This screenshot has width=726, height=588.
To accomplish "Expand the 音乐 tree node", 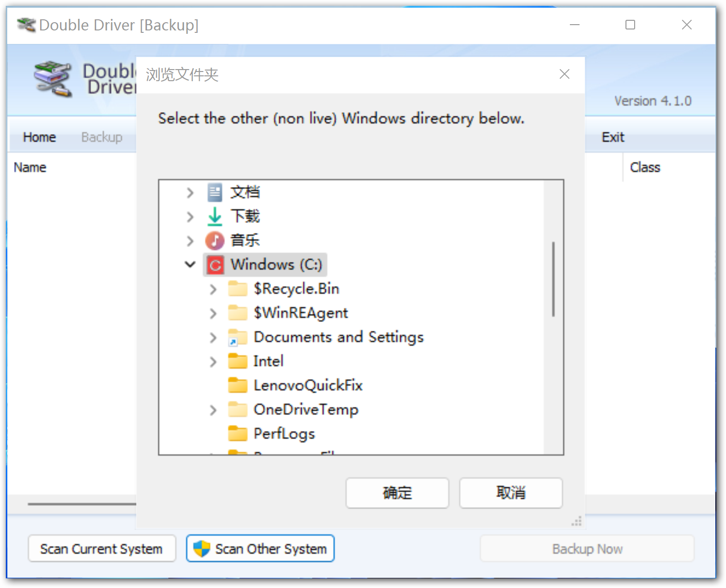I will click(190, 241).
